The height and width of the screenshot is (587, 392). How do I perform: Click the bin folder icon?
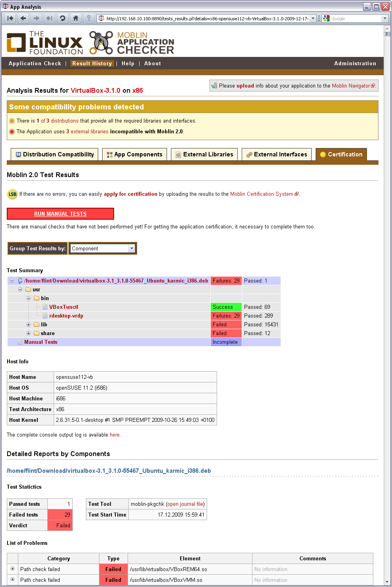click(37, 298)
